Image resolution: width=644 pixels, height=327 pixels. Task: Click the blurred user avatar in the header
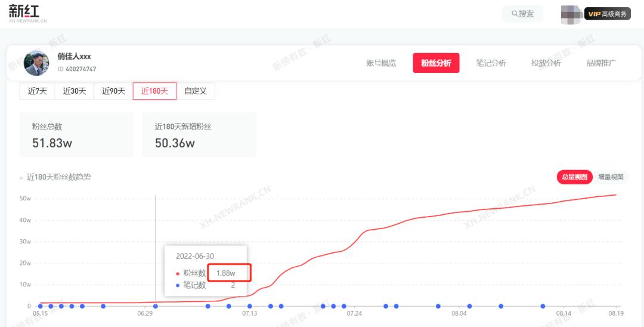click(x=571, y=14)
